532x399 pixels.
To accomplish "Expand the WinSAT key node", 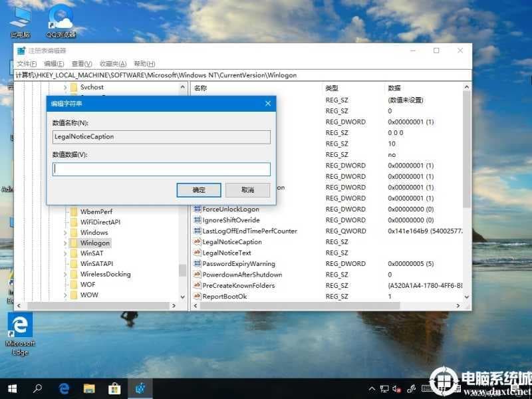I will [65, 254].
